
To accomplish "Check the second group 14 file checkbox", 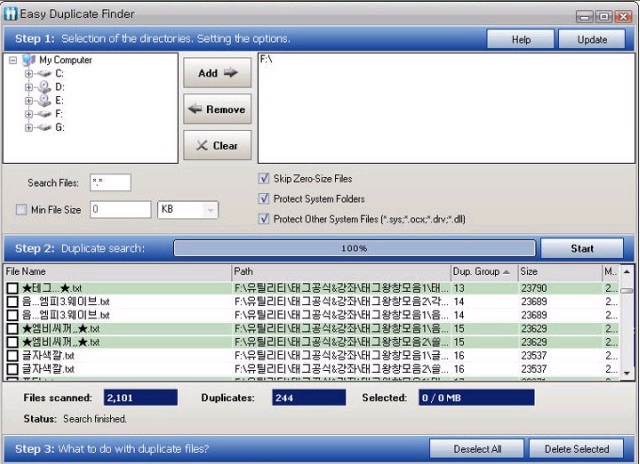I will click(x=13, y=315).
